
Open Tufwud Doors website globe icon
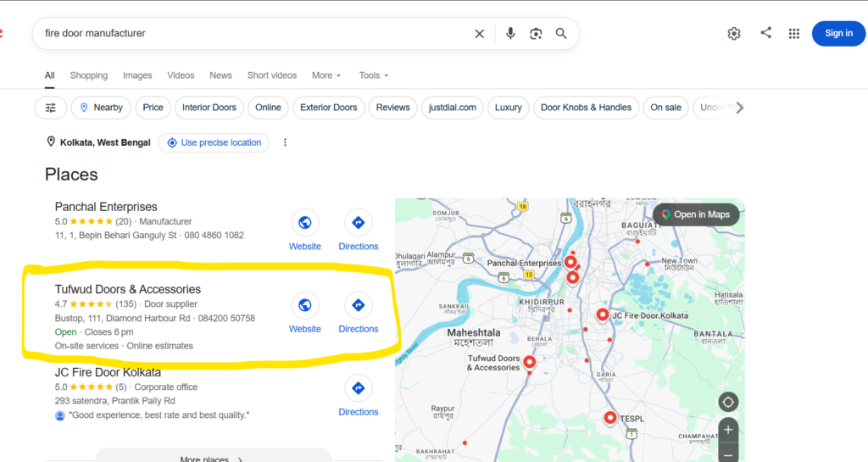tap(305, 305)
